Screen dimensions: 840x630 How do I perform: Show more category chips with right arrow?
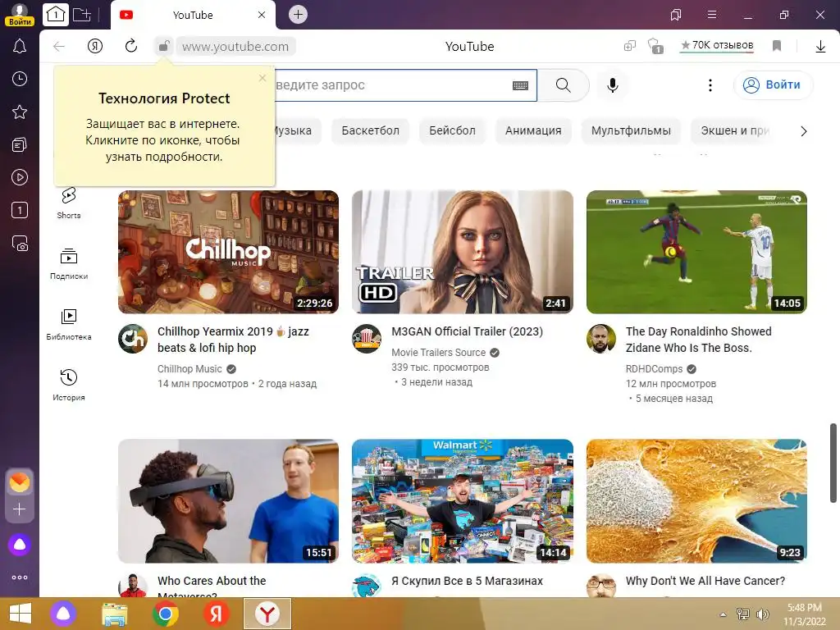click(x=803, y=131)
